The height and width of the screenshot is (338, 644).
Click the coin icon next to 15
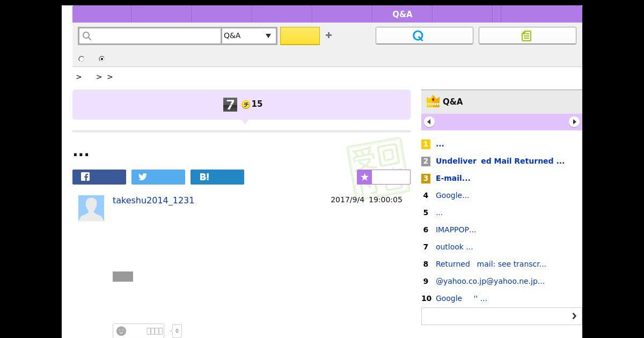click(x=246, y=105)
